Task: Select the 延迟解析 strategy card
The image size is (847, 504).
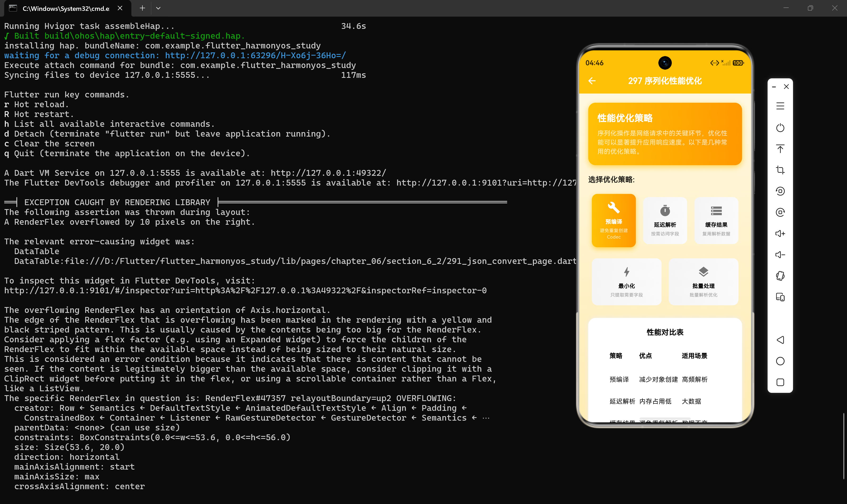Action: [x=665, y=220]
